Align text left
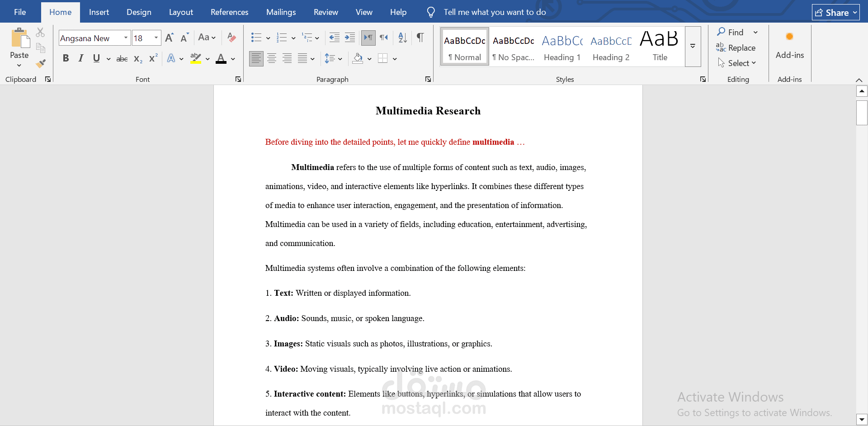This screenshot has width=868, height=426. click(256, 58)
